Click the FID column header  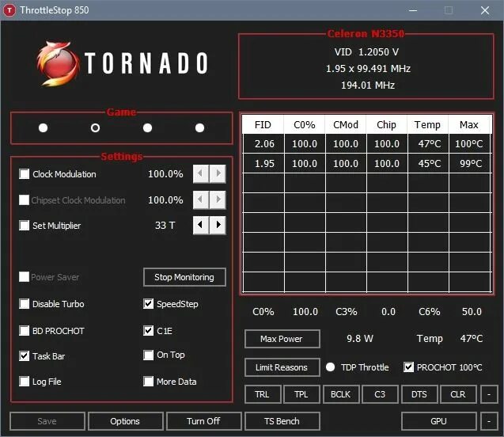coord(263,125)
